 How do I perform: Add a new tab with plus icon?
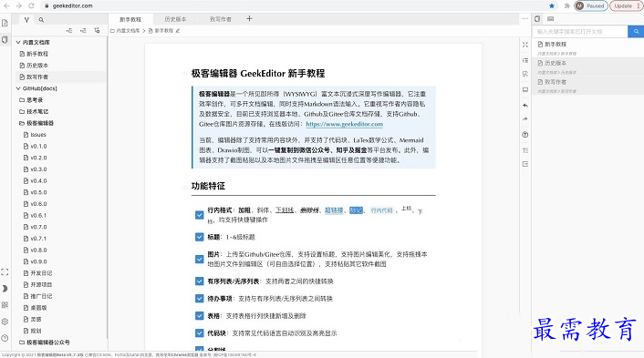pyautogui.click(x=249, y=19)
